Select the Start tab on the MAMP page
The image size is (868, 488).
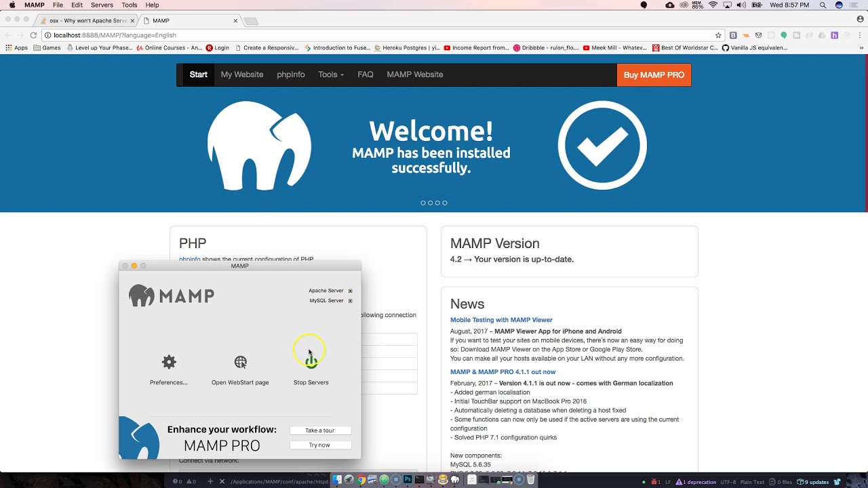(198, 75)
